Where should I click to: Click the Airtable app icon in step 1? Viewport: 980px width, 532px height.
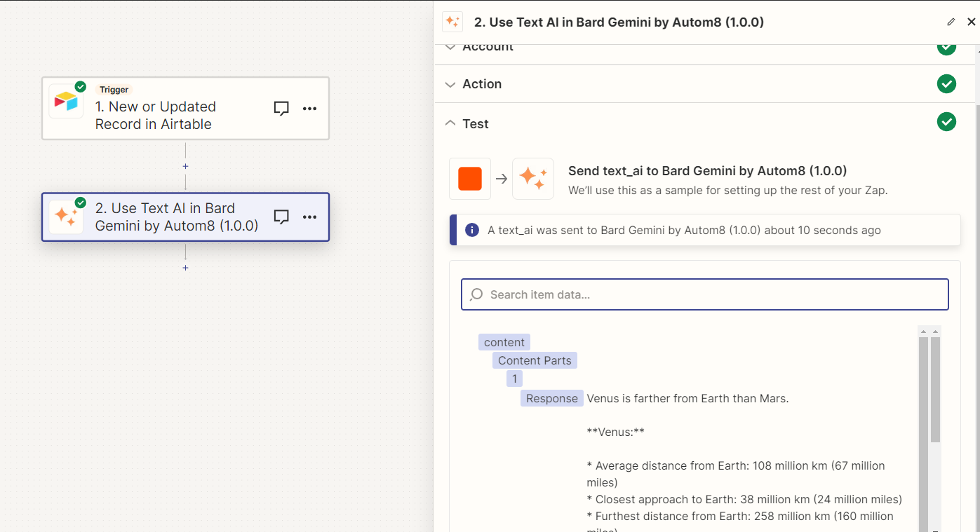tap(66, 102)
